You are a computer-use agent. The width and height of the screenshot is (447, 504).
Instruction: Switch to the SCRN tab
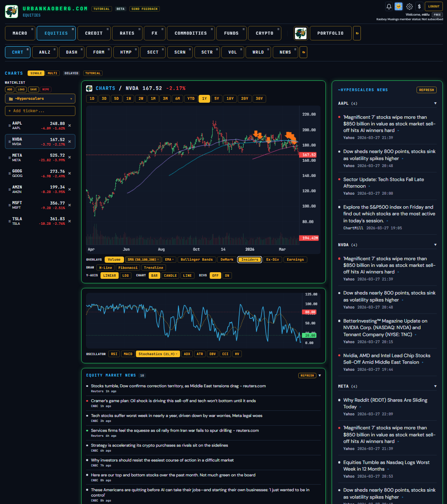pyautogui.click(x=180, y=52)
